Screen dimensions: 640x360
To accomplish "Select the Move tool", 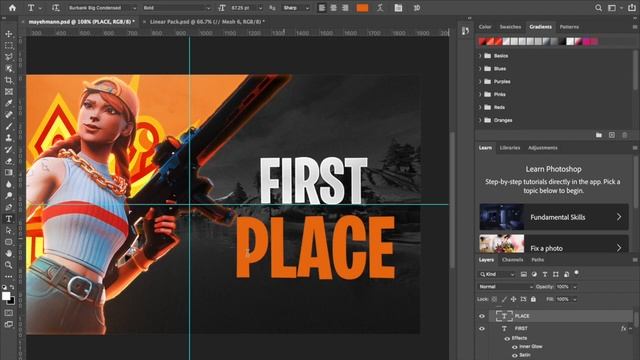I will [x=9, y=34].
